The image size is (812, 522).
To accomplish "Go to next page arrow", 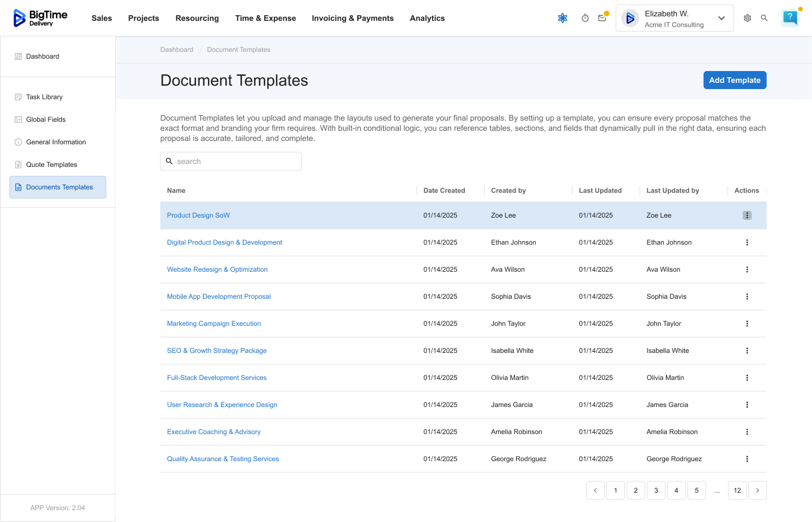I will coord(757,490).
